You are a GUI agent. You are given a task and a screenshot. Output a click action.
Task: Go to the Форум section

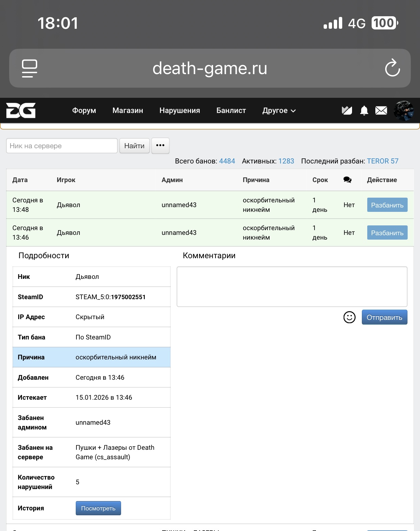tap(84, 111)
